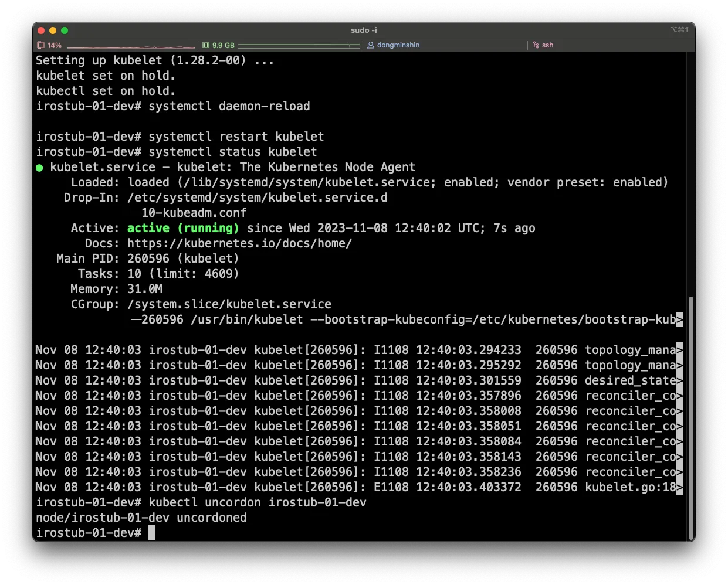Image resolution: width=728 pixels, height=585 pixels.
Task: Click the cursor at the last prompt
Action: (x=152, y=533)
